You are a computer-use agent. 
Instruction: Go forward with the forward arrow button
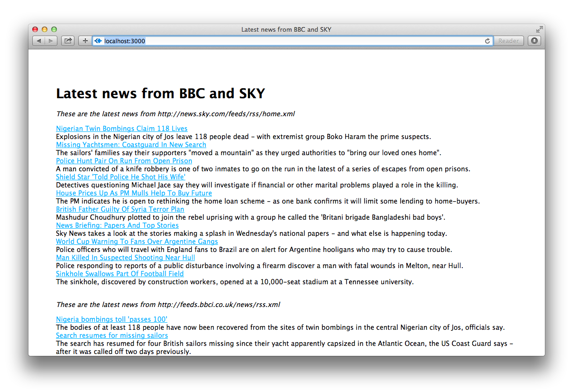51,41
